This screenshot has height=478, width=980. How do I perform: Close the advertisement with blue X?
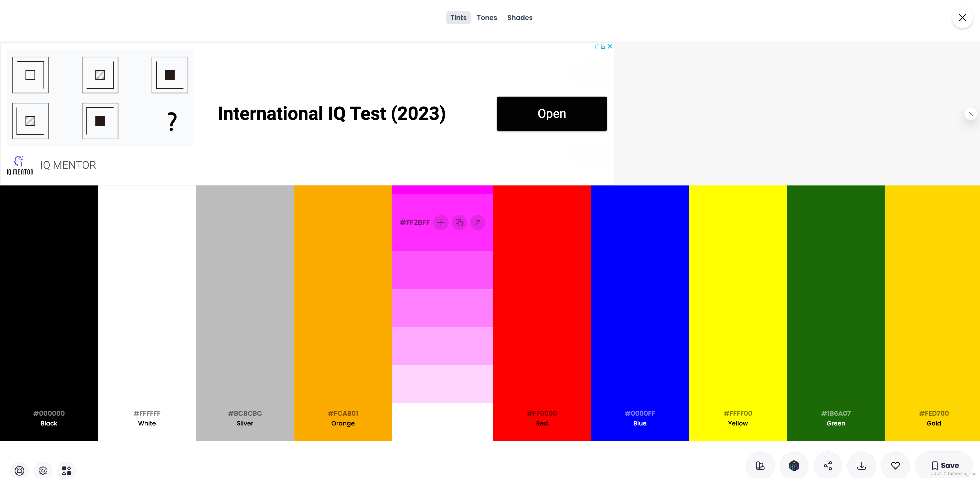(x=610, y=46)
